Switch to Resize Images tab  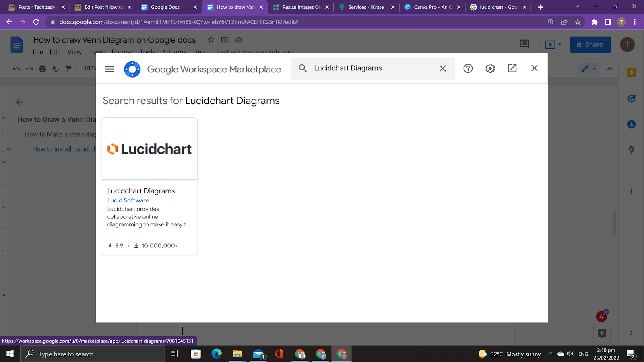tap(301, 7)
